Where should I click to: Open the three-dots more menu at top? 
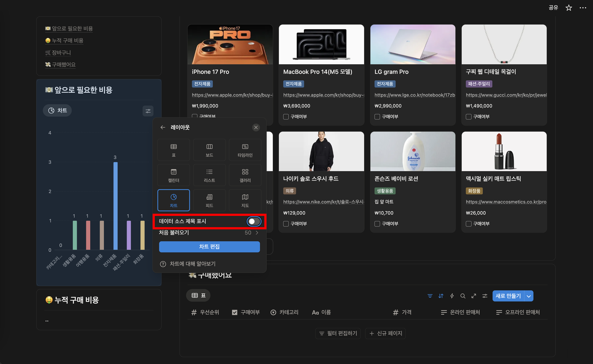[x=583, y=8]
